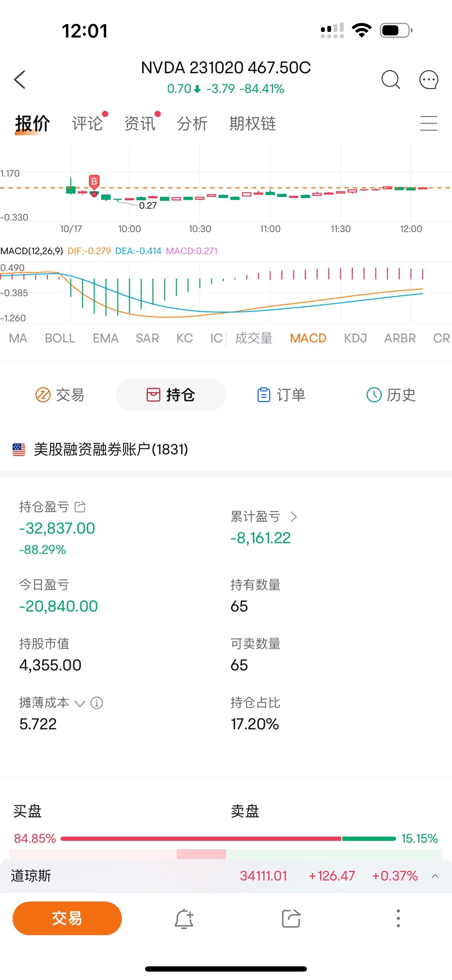Tap the 84.85% 买盘 percentage
Image resolution: width=452 pixels, height=980 pixels.
coord(35,838)
